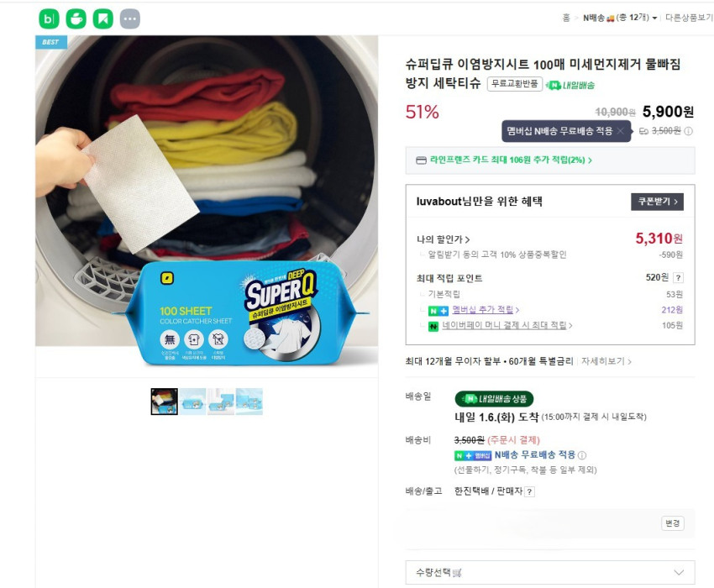Close the 멤버십 N배송 무료배송 tooltip

click(620, 131)
